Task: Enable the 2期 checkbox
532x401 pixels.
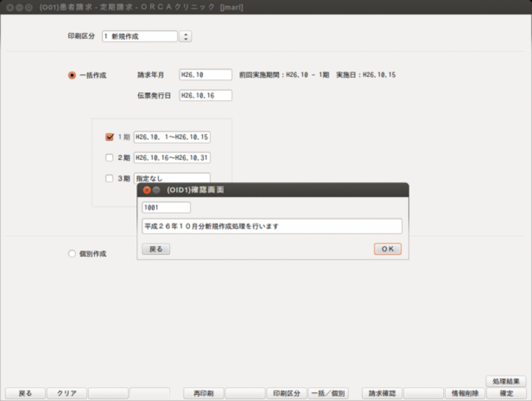Action: pyautogui.click(x=109, y=158)
